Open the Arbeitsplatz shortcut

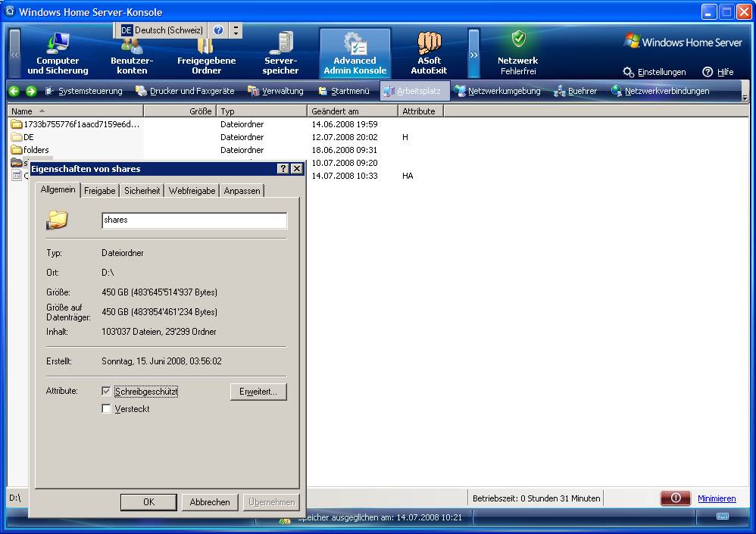414,91
